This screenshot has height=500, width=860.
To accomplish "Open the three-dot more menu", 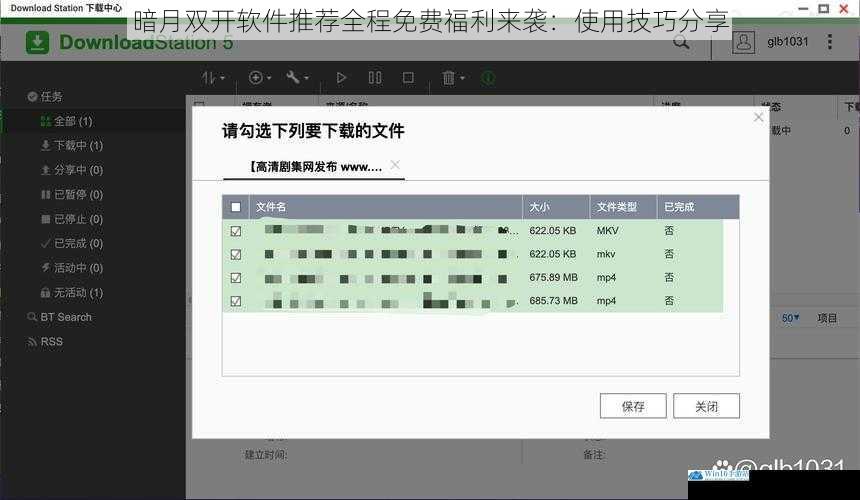I will [x=830, y=42].
